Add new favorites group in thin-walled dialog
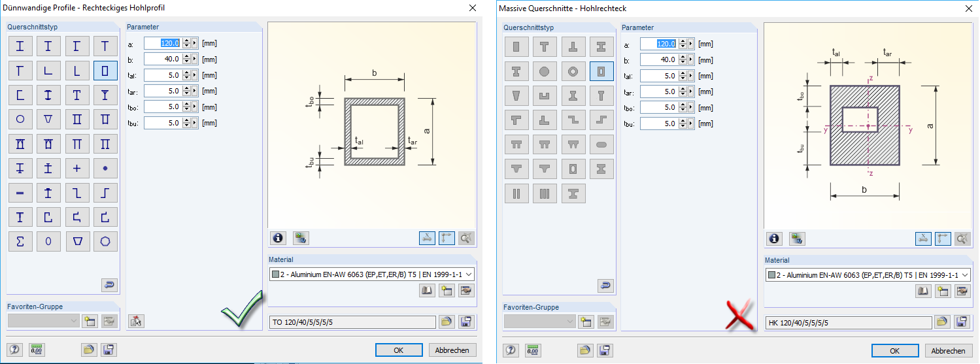Image resolution: width=980 pixels, height=364 pixels. pyautogui.click(x=90, y=321)
